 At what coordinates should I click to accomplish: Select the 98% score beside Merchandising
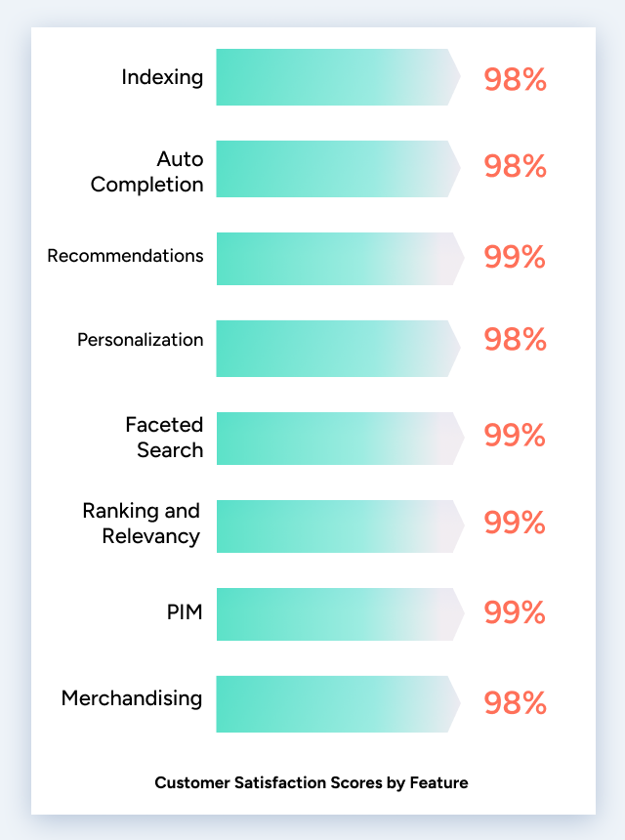[x=515, y=702]
